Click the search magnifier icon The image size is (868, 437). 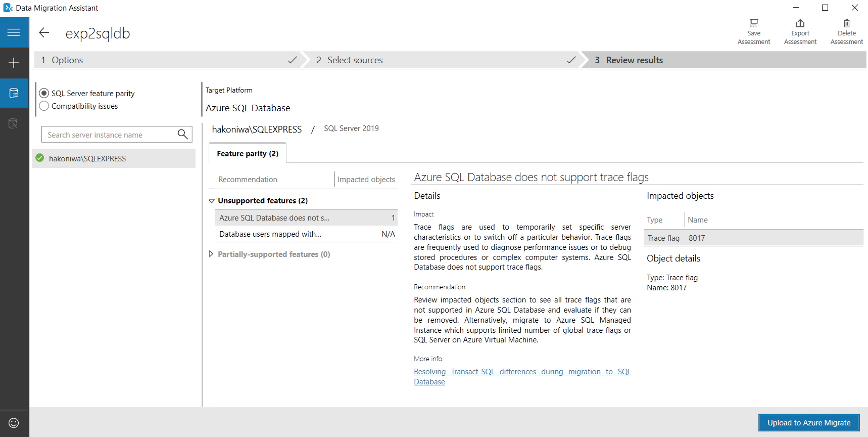(x=183, y=135)
